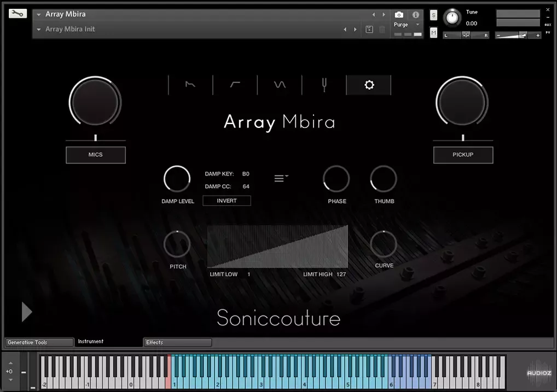Viewport: 557px width, 392px height.
Task: Open the tuning fork page tab icon
Action: click(x=324, y=85)
